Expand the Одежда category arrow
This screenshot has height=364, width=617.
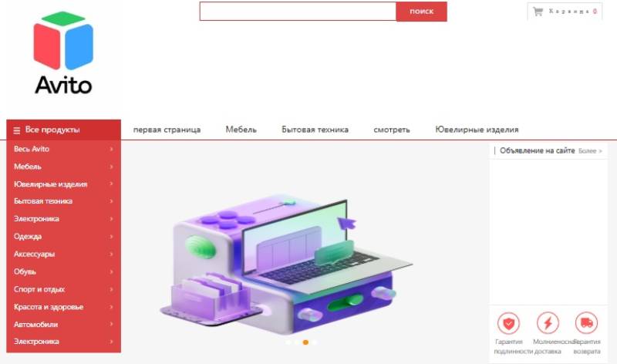click(x=111, y=237)
